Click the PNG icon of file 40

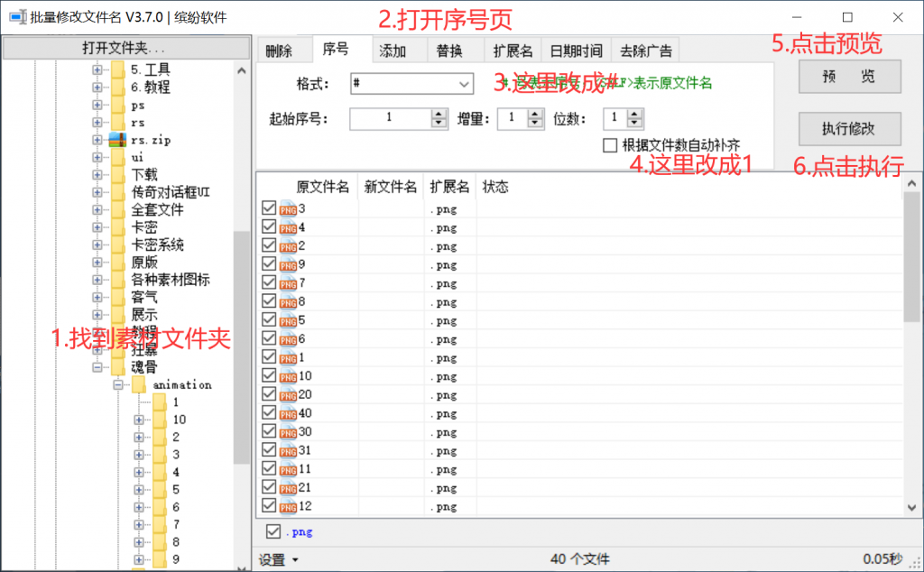point(288,413)
